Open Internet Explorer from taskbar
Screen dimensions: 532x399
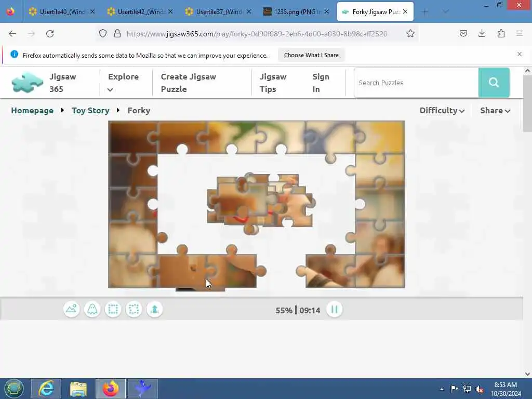tap(46, 389)
